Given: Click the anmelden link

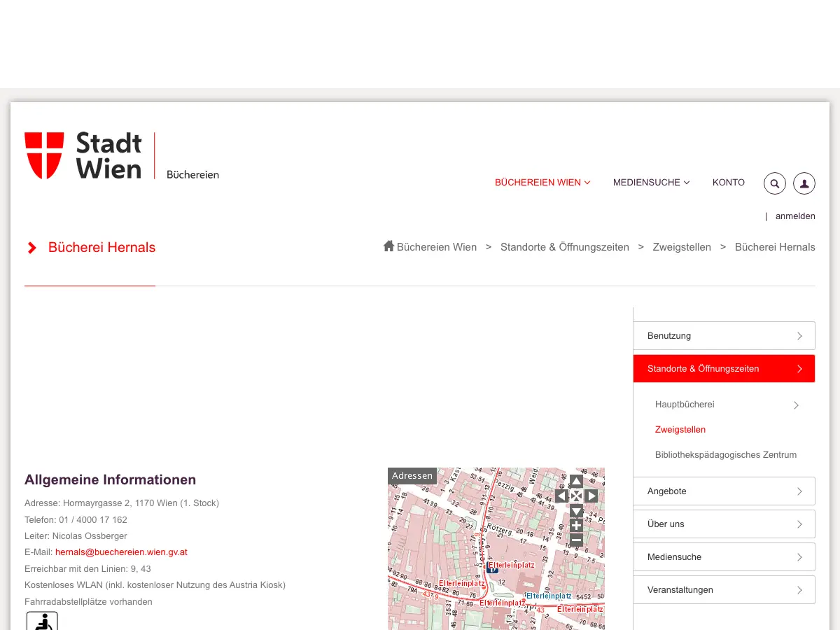Looking at the screenshot, I should click(795, 216).
